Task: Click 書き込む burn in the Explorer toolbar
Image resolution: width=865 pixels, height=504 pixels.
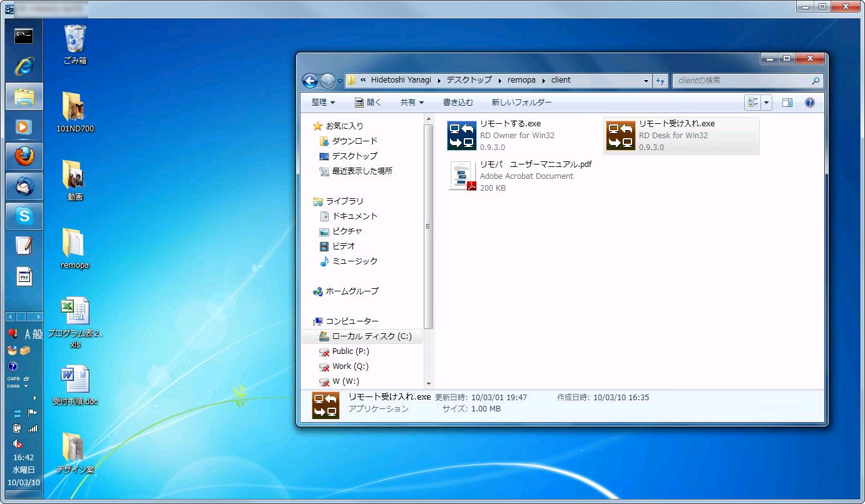Action: [x=458, y=103]
